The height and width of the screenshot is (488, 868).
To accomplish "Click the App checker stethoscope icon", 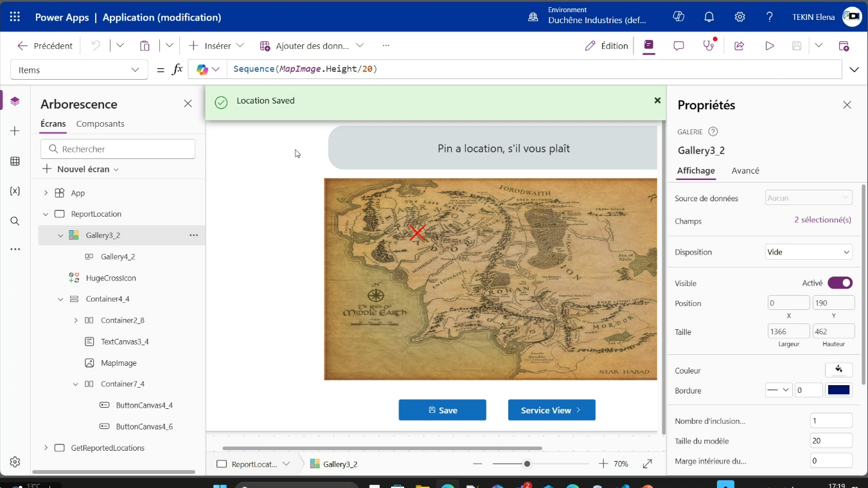I will tap(709, 46).
